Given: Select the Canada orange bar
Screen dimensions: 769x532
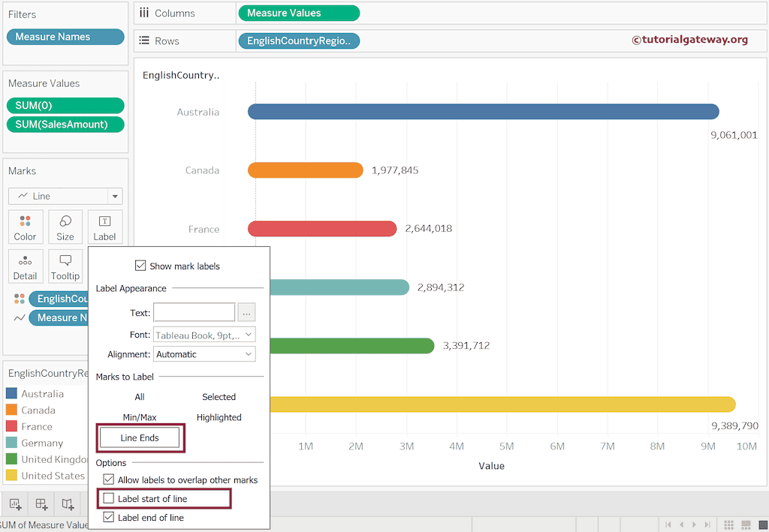Looking at the screenshot, I should coord(306,170).
